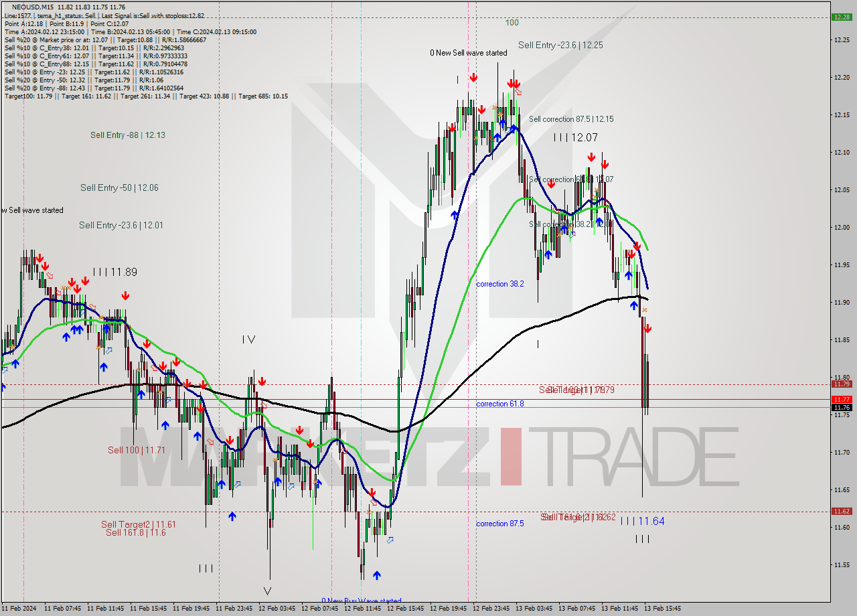This screenshot has width=857, height=616.
Task: Click the red 11.77 price tag
Action: (841, 399)
